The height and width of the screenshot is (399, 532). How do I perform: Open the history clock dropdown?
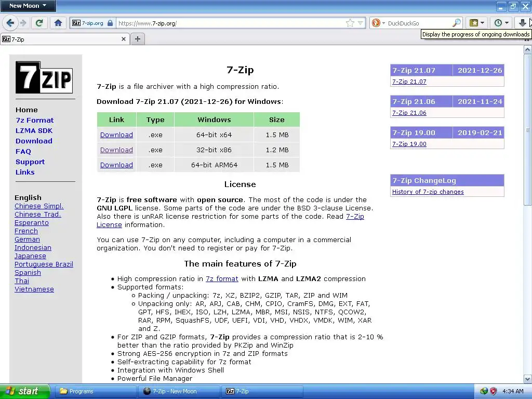501,23
